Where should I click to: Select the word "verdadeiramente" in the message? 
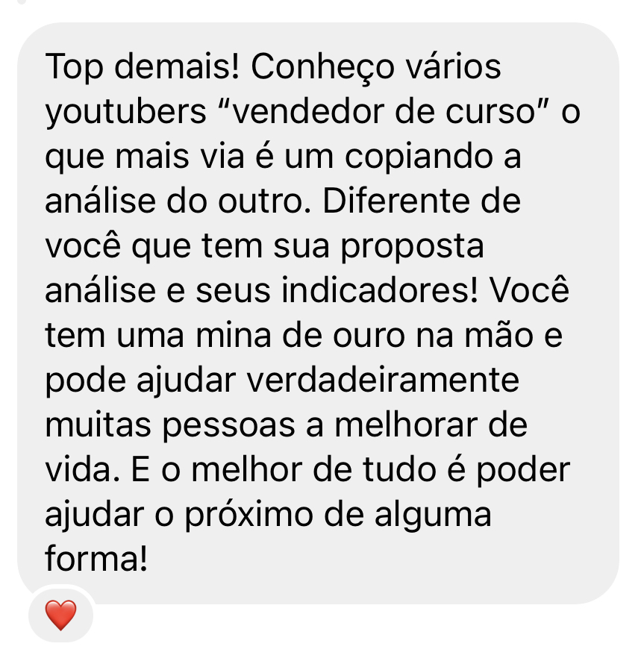(x=383, y=380)
